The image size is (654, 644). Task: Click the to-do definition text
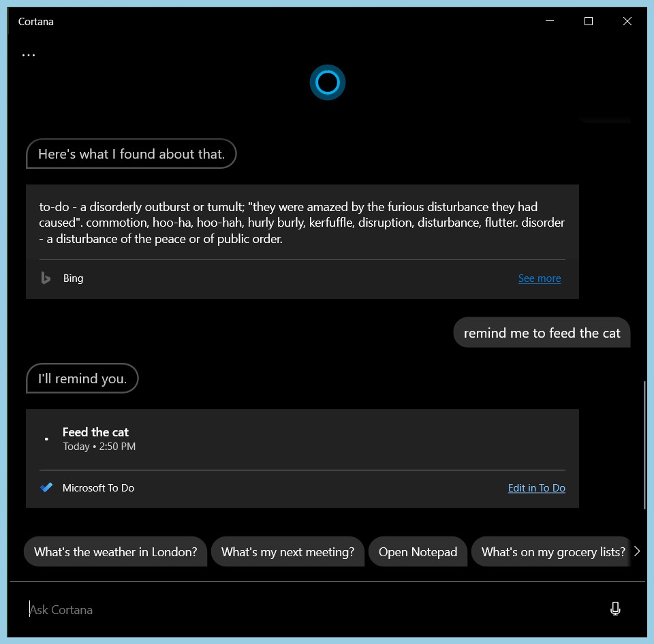coord(302,223)
